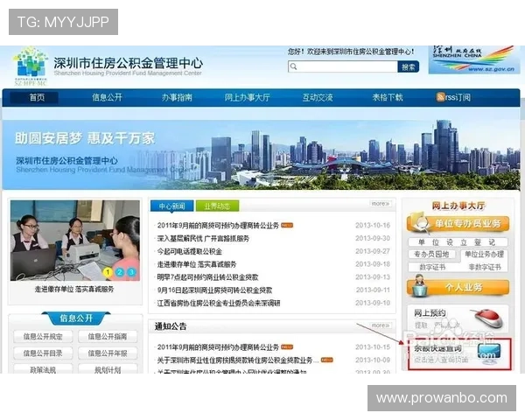This screenshot has width=525, height=420.
Task: Open notice 关于深圳市商业性住房按揭贷款转住房公积金贷款业务
Action: [238, 360]
